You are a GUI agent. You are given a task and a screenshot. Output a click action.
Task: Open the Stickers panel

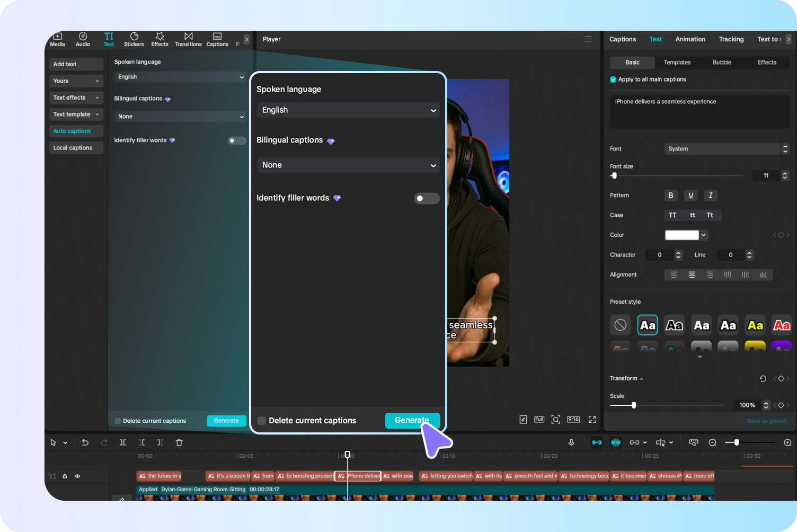point(134,39)
